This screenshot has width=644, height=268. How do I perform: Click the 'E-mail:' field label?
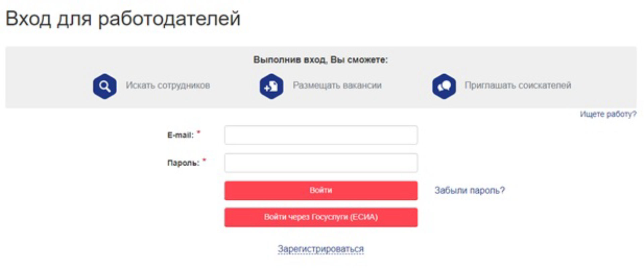[x=180, y=135]
